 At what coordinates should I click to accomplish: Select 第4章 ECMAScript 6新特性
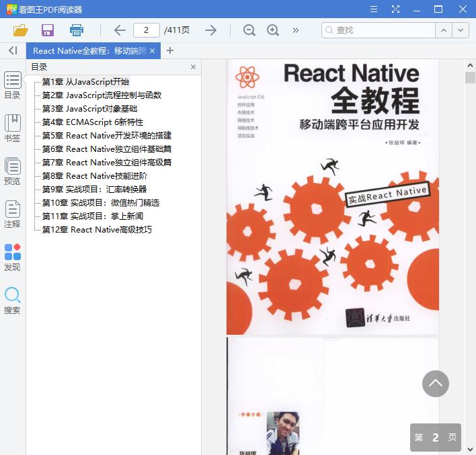click(93, 122)
